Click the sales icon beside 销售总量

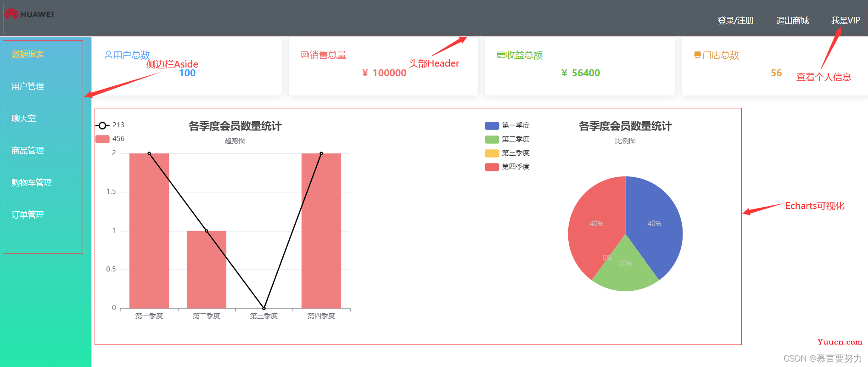click(x=304, y=55)
